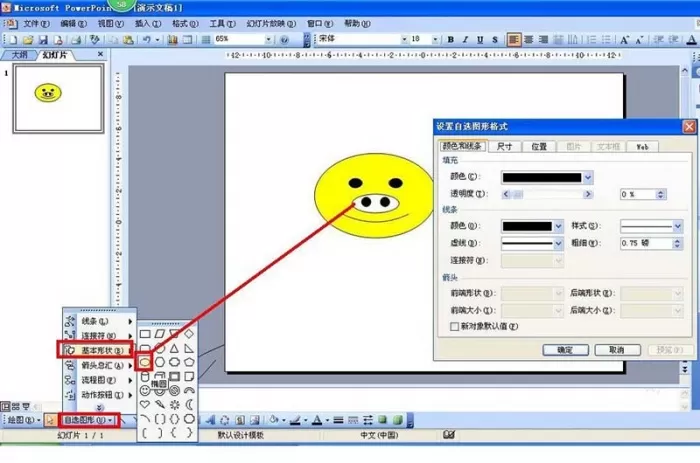Select 基本形状 submenu item
700x463 pixels.
click(97, 350)
